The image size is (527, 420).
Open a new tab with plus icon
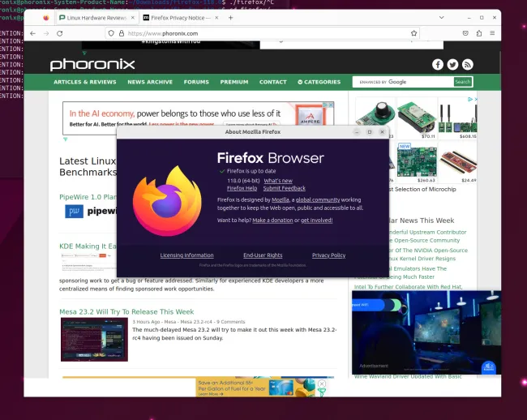coord(230,18)
